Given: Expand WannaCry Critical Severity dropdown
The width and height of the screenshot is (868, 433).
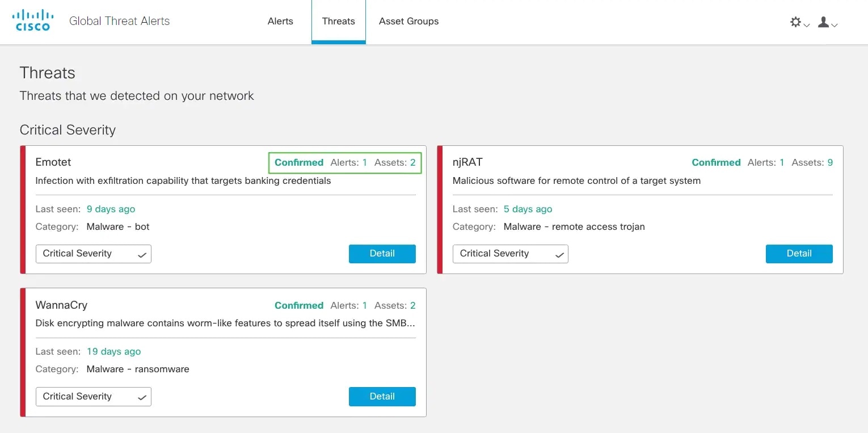Looking at the screenshot, I should click(94, 397).
